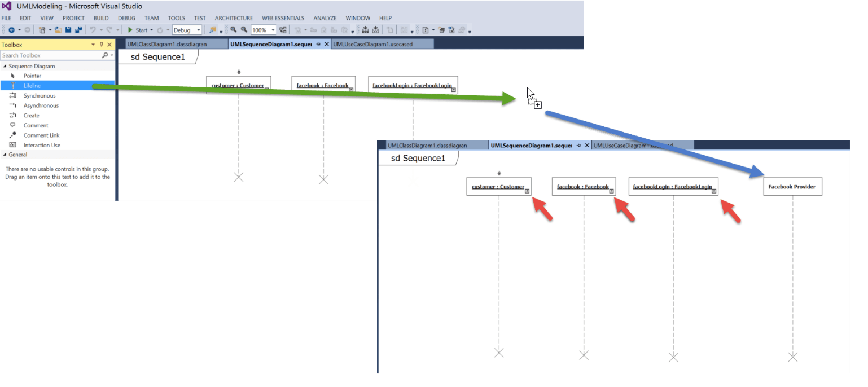Click the stacked windows toolbar icon with orange star
The image size is (868, 387).
(x=442, y=30)
